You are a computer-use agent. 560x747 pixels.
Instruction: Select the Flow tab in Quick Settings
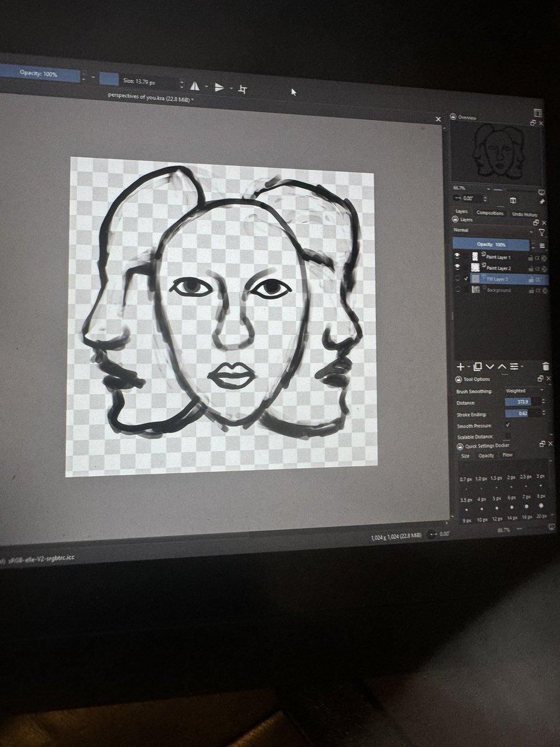coord(507,455)
